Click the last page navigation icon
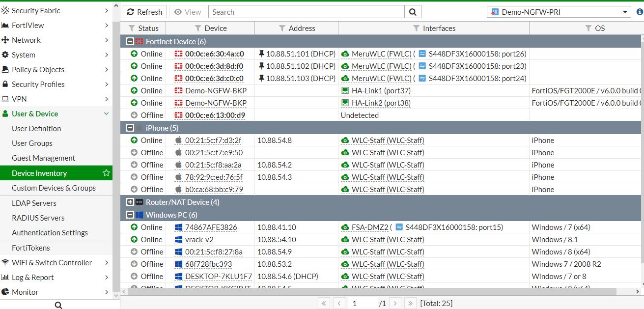This screenshot has width=644, height=309. point(410,304)
